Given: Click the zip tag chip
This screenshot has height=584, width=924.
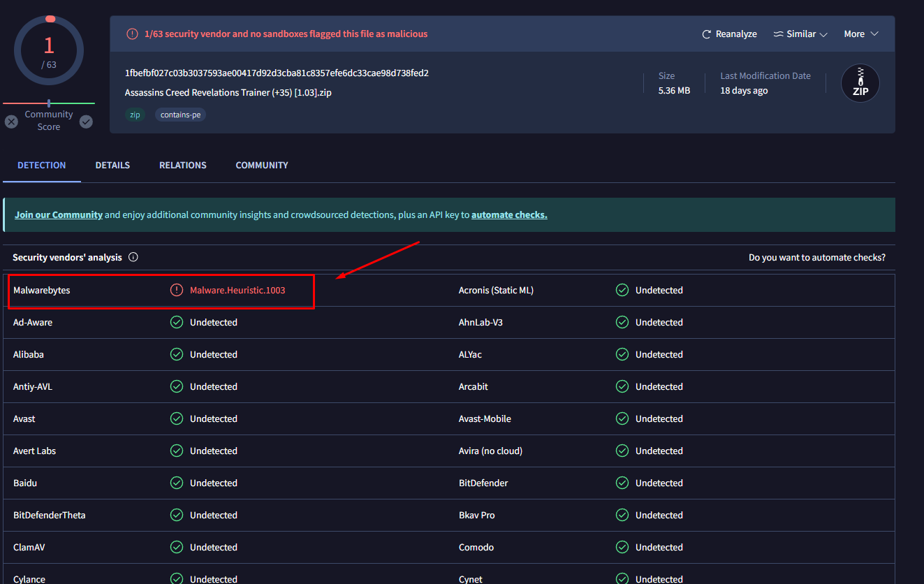Looking at the screenshot, I should (135, 115).
